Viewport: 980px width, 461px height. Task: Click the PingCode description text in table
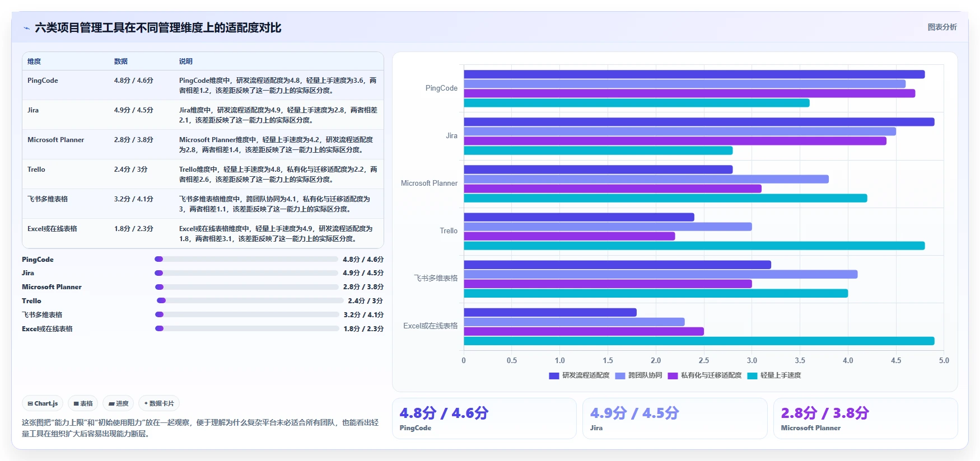(x=278, y=86)
